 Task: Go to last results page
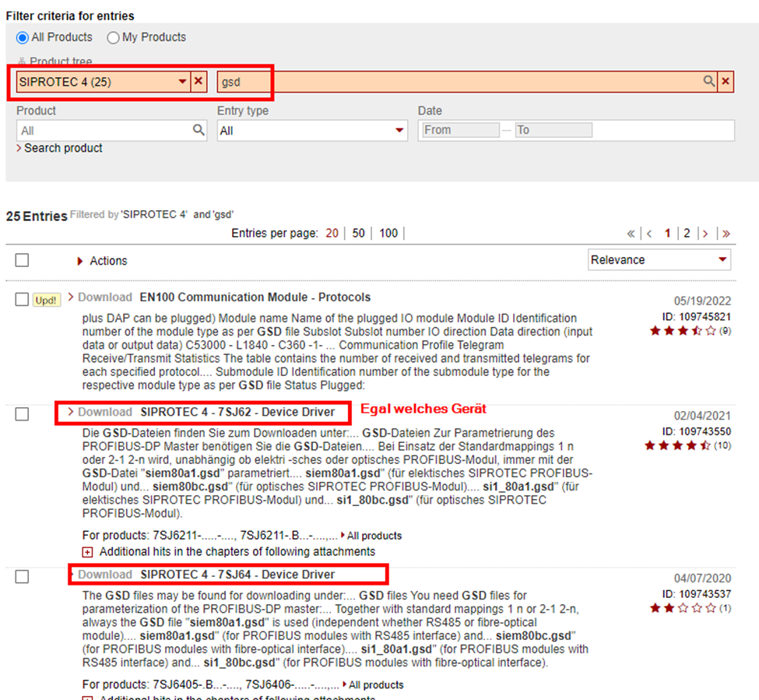click(x=726, y=234)
